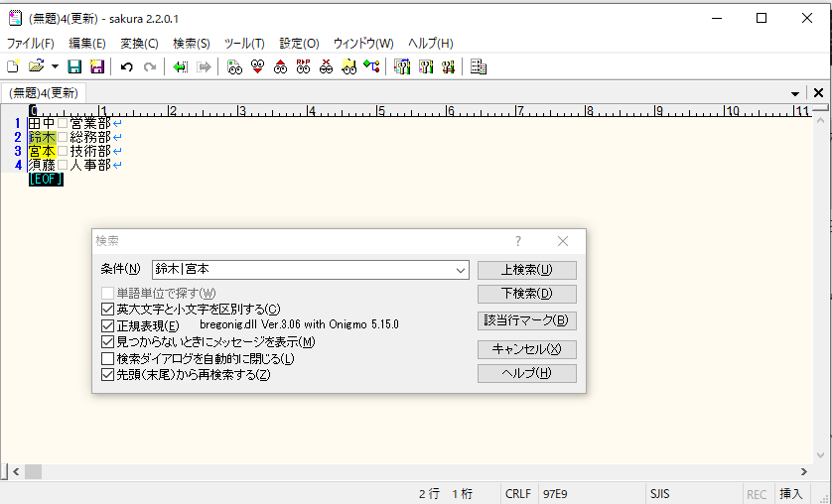832x504 pixels.
Task: Click the 条件 search text field
Action: click(x=303, y=270)
